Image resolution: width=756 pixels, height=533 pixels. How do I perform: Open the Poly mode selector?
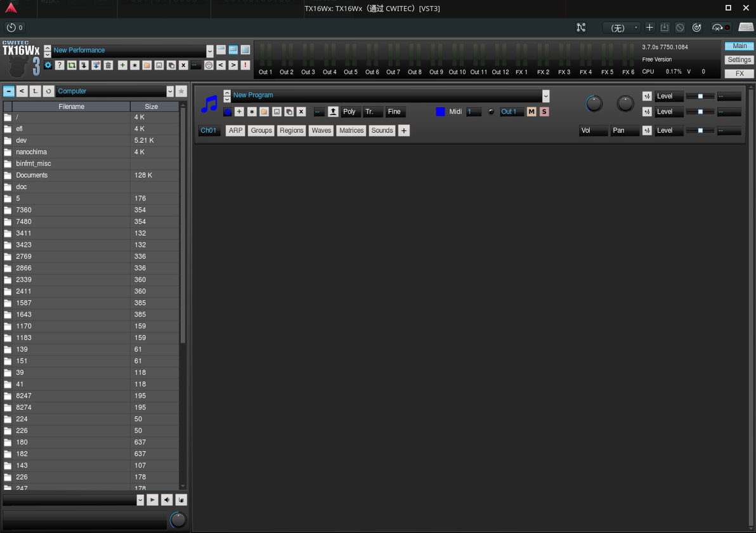click(x=351, y=112)
